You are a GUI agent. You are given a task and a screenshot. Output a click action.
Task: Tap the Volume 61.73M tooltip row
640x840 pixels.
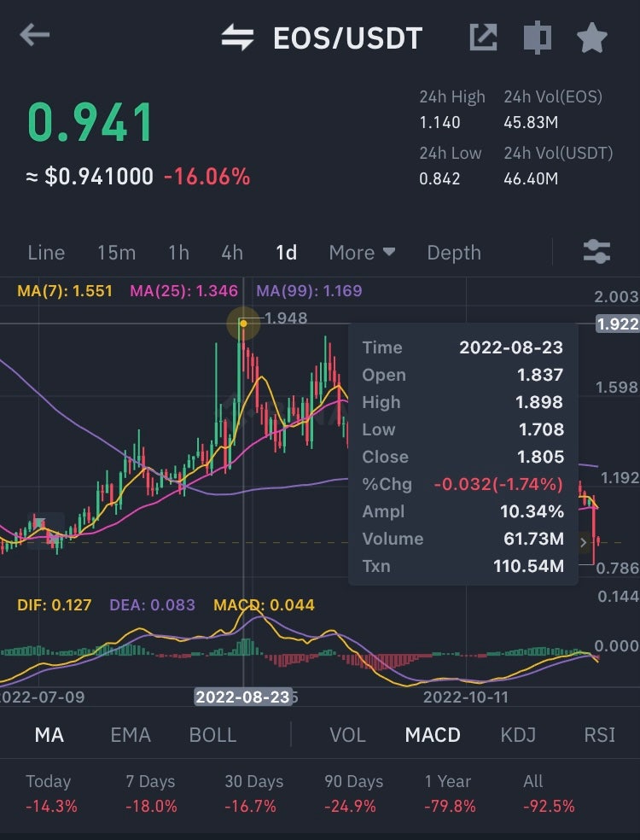(x=463, y=539)
